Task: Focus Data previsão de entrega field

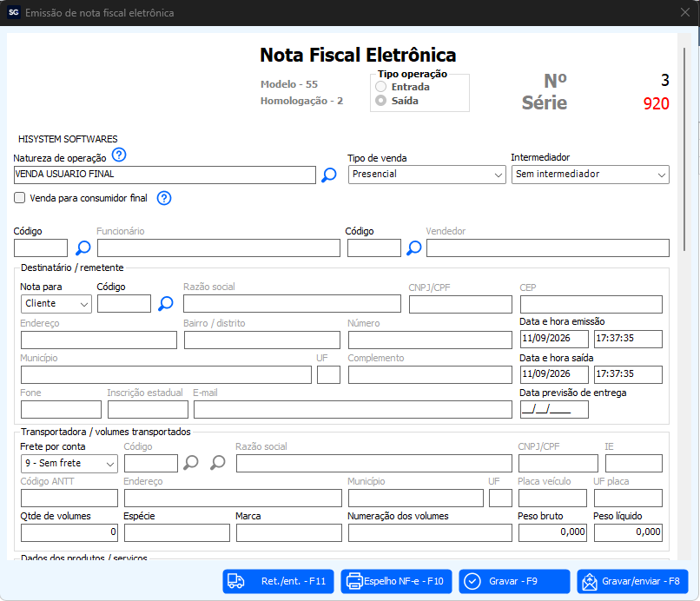Action: tap(554, 409)
